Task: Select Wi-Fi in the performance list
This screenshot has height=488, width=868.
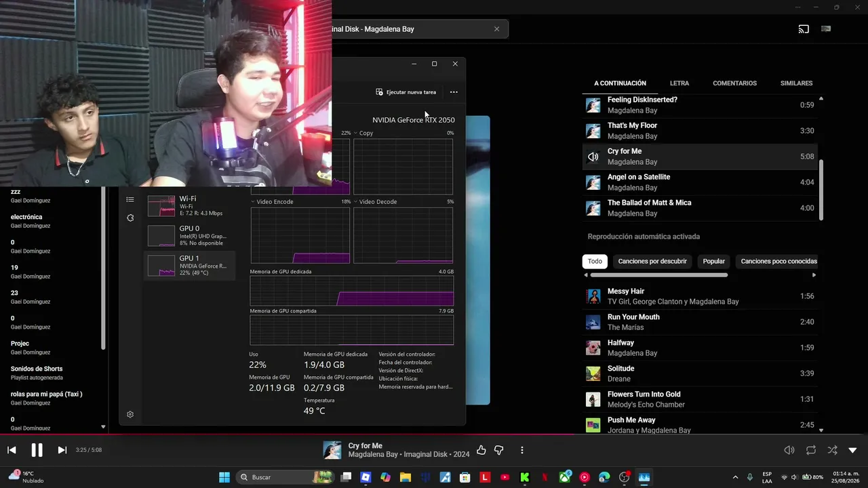Action: click(189, 206)
